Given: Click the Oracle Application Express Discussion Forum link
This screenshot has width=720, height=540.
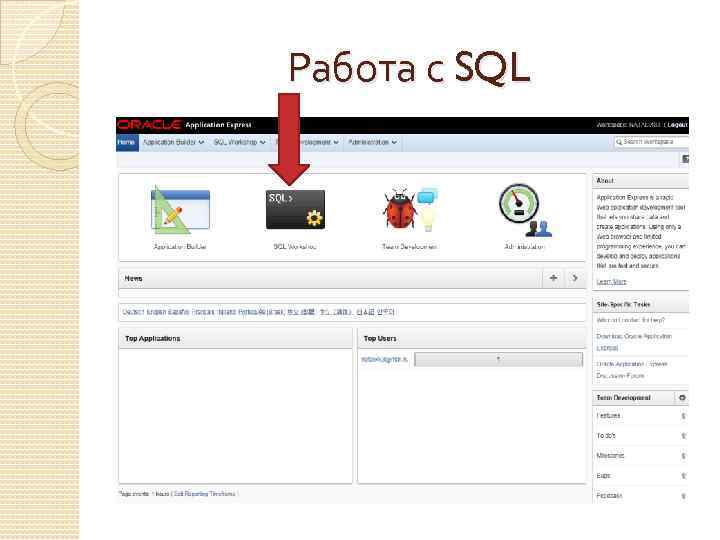Looking at the screenshot, I should 632,370.
